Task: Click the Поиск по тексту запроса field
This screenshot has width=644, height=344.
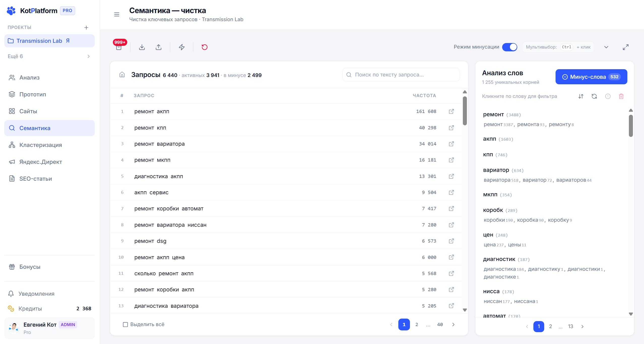Action: click(401, 75)
